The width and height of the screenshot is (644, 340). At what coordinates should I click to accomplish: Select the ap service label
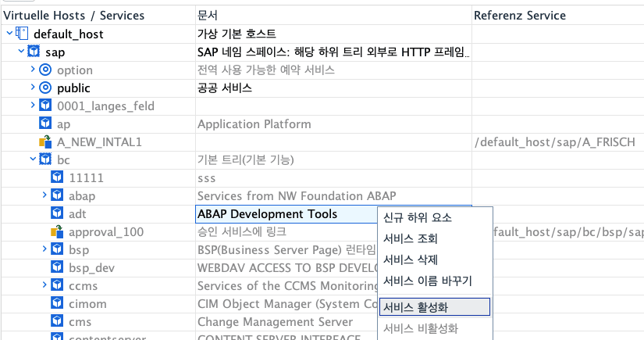coord(64,124)
